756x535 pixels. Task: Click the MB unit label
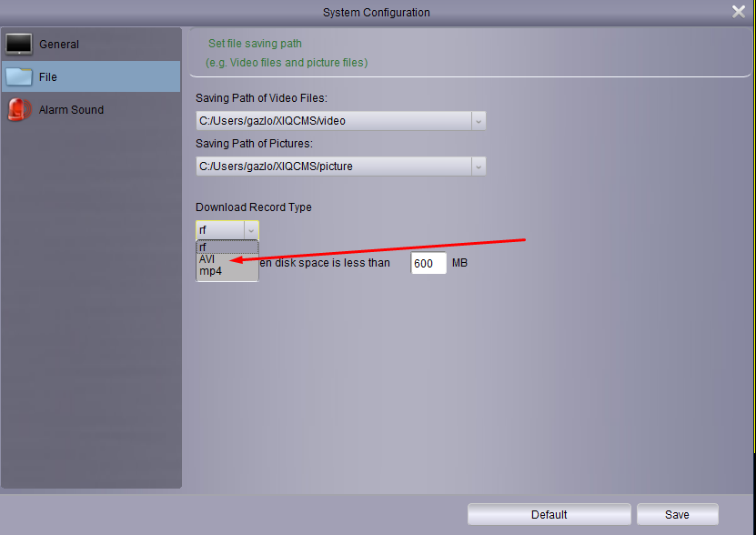(460, 263)
